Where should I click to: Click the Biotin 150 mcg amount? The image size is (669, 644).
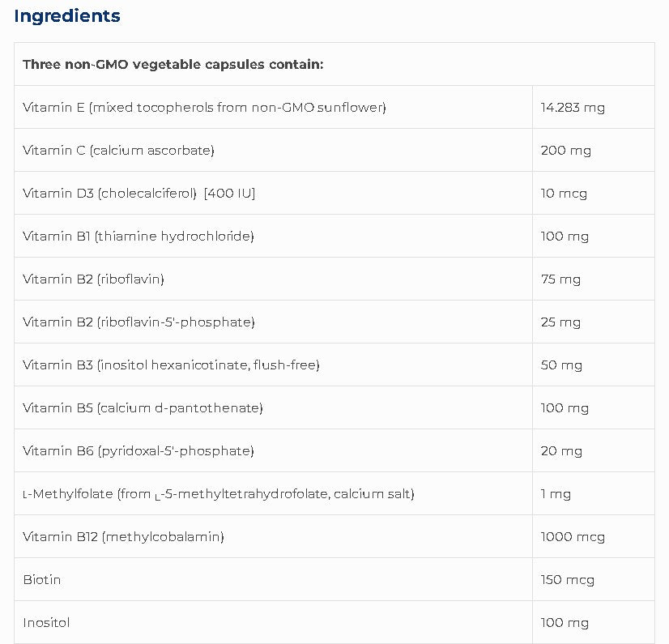click(x=567, y=579)
